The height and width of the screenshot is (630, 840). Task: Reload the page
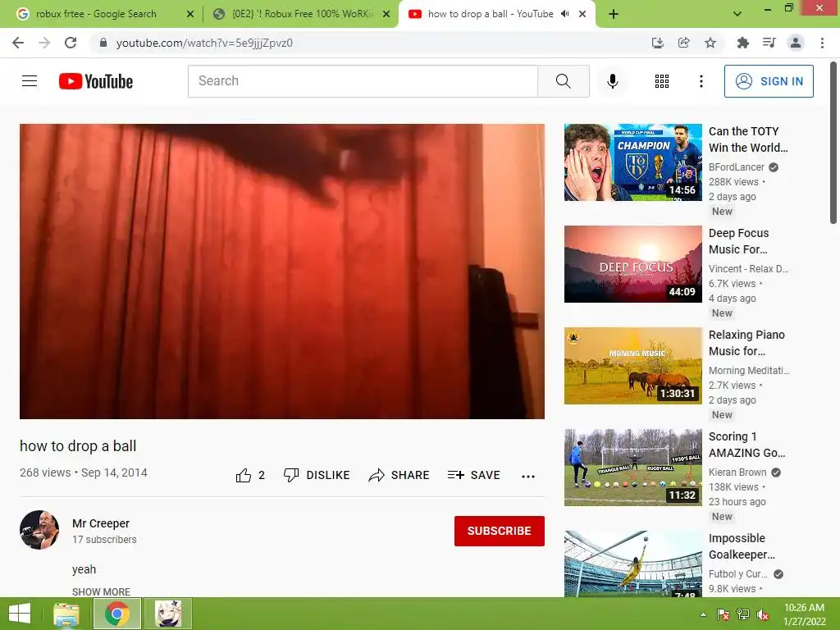coord(71,43)
